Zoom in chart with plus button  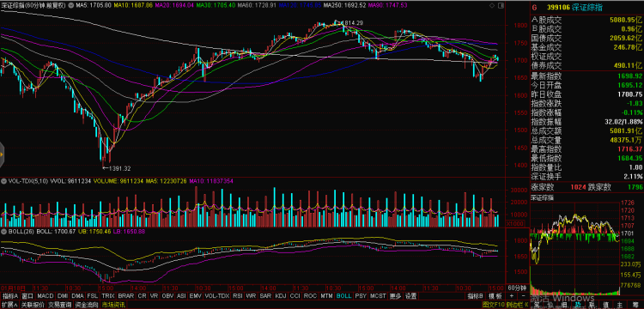point(512,296)
